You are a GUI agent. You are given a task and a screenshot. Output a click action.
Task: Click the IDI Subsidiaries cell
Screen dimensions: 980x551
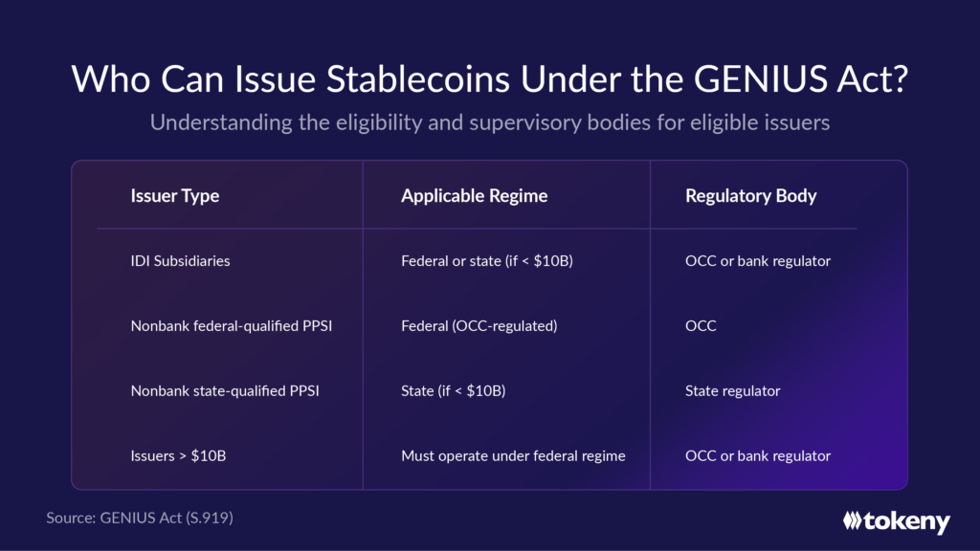(180, 261)
